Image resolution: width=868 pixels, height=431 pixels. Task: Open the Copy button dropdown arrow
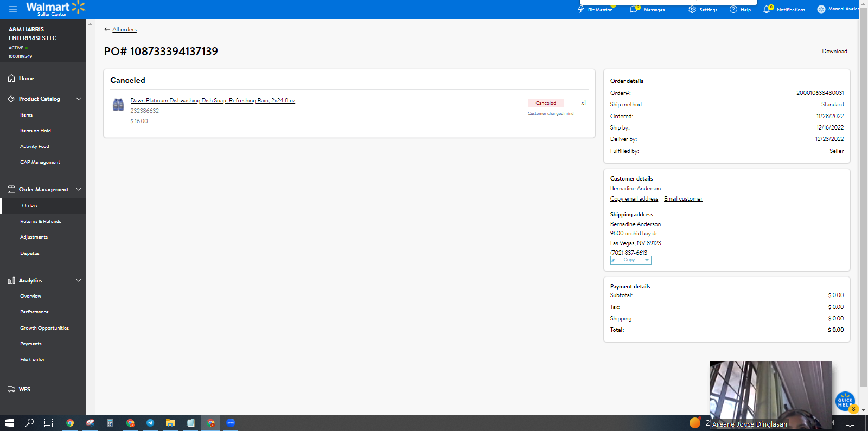pos(647,260)
